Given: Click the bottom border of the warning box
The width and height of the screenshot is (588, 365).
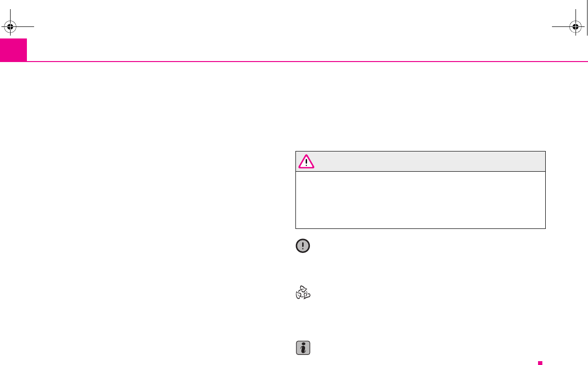Looking at the screenshot, I should tap(420, 228).
